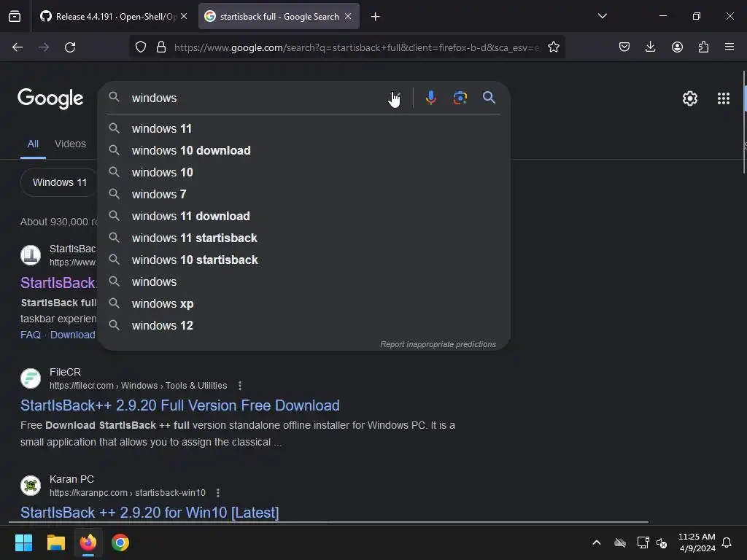The image size is (747, 560).
Task: Reload the current page
Action: click(70, 47)
